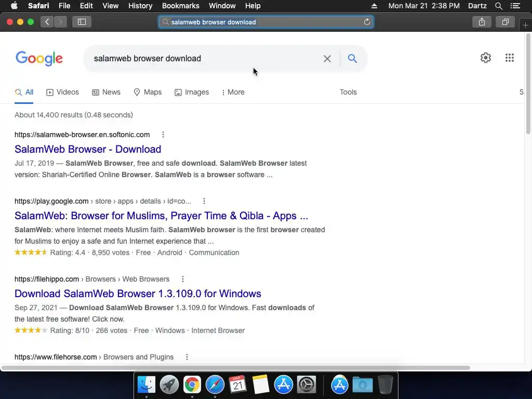Open options for softonic.com result
The height and width of the screenshot is (399, 532).
click(163, 135)
